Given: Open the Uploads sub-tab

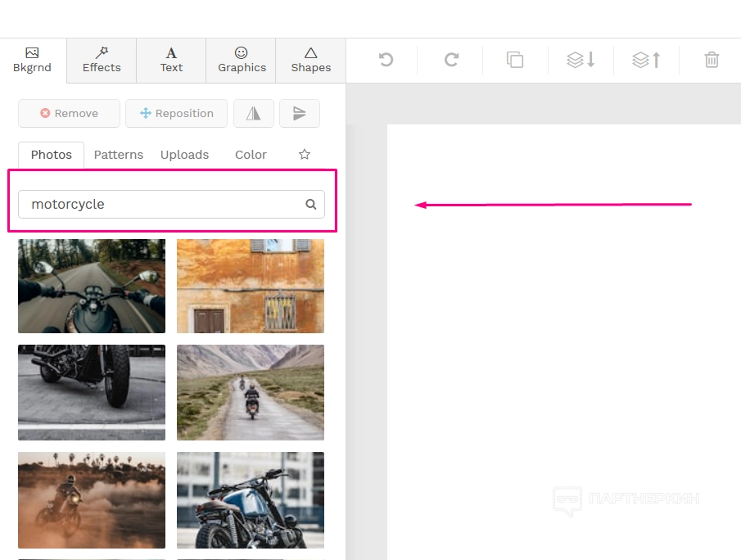Looking at the screenshot, I should [x=184, y=155].
